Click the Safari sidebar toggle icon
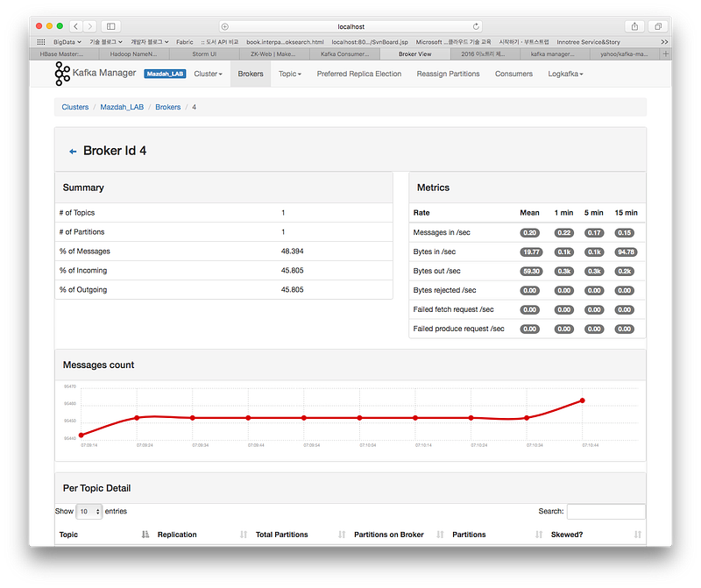The width and height of the screenshot is (701, 588). [x=111, y=26]
